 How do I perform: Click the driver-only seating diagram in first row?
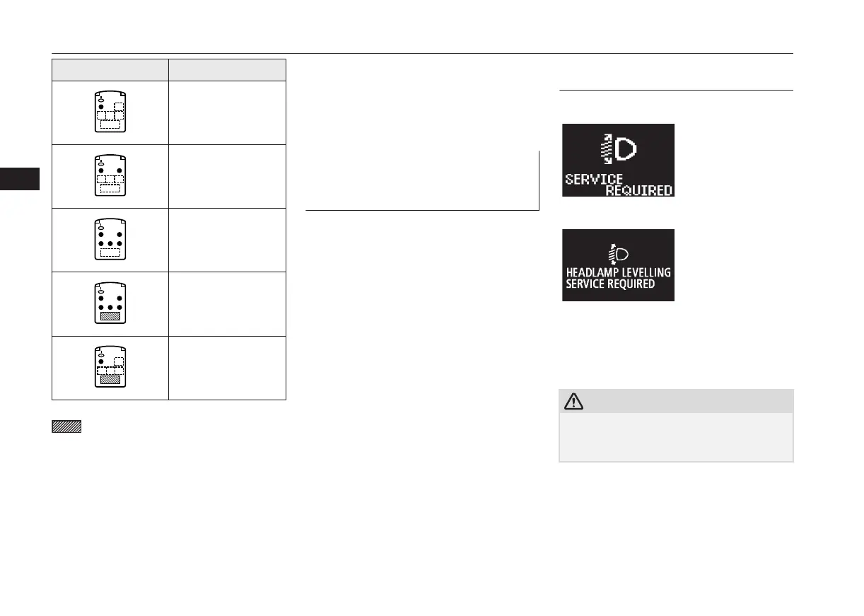(110, 112)
